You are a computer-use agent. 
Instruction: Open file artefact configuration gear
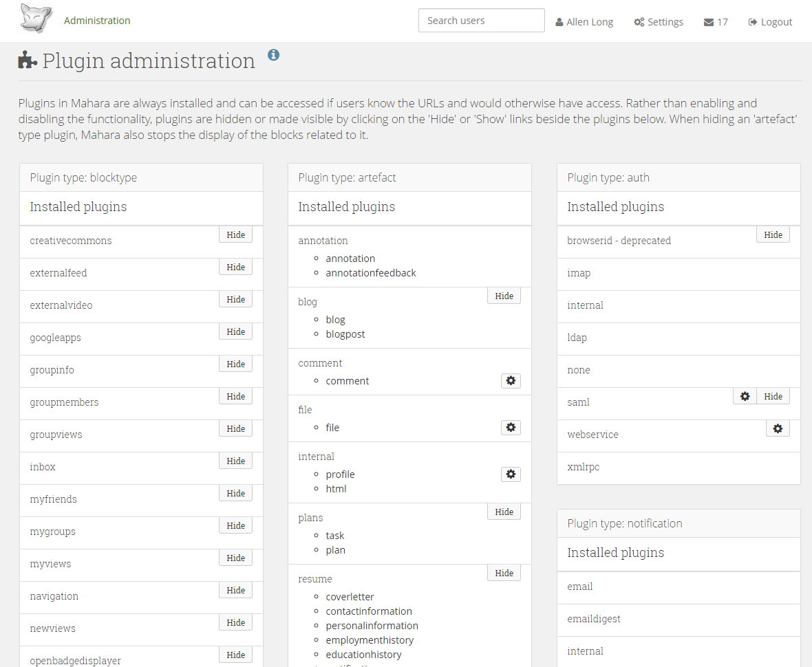[x=511, y=428]
